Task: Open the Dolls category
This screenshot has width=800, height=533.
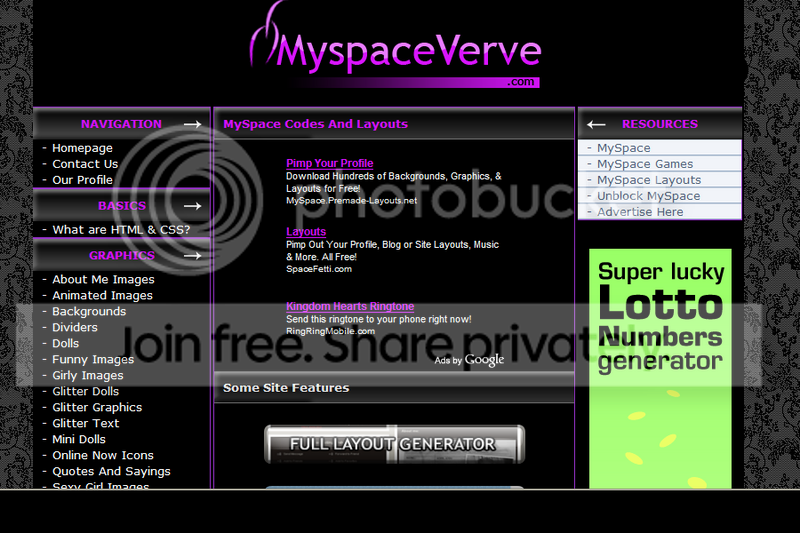Action: 65,343
